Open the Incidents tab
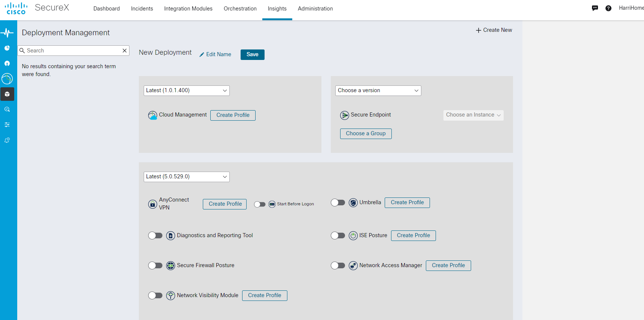 click(x=142, y=9)
